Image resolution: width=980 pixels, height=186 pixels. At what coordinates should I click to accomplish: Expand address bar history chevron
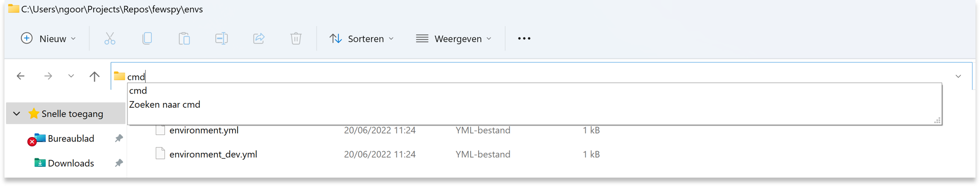pos(958,76)
